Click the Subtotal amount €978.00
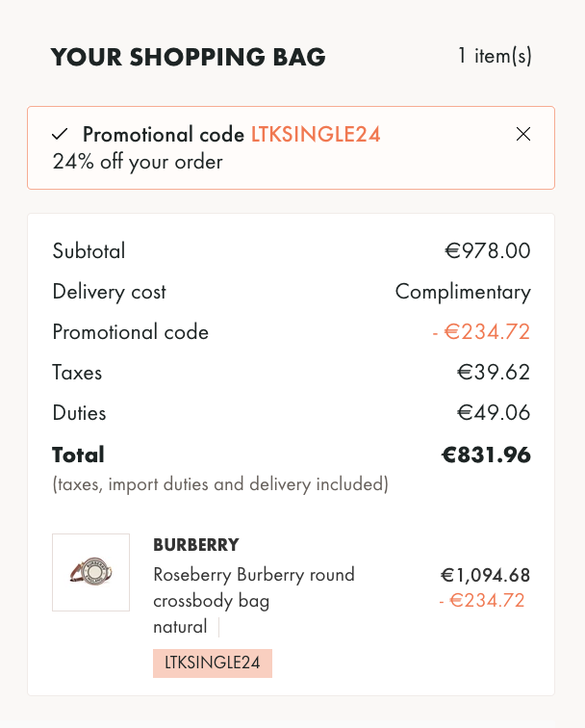The image size is (585, 728). tap(488, 250)
